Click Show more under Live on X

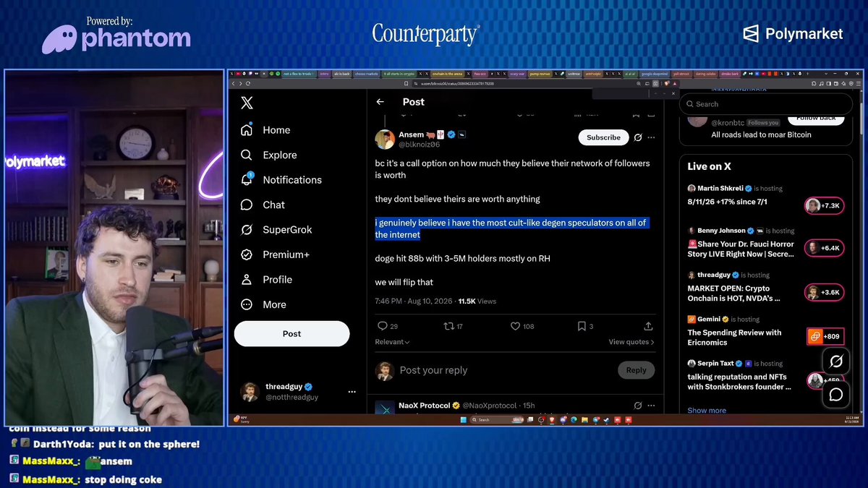click(707, 410)
